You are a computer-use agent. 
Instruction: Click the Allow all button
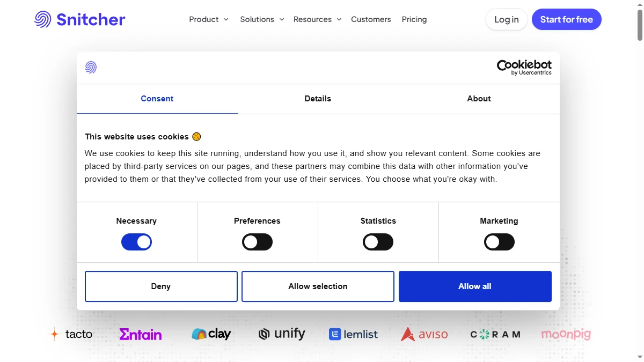pos(474,286)
